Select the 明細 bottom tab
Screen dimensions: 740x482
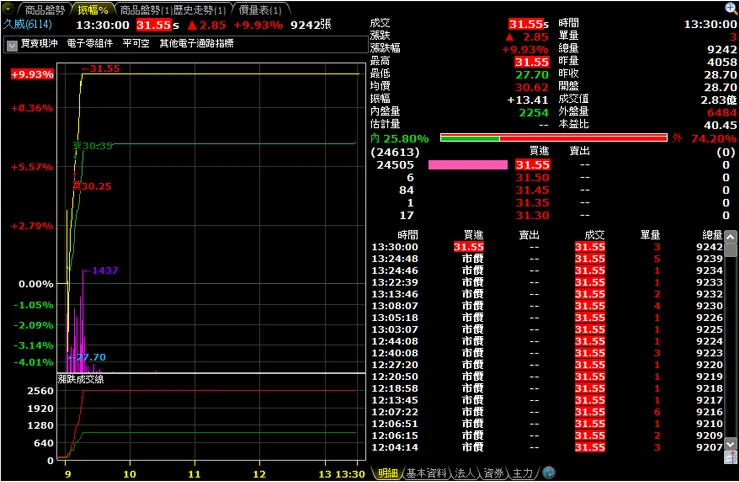(x=388, y=473)
